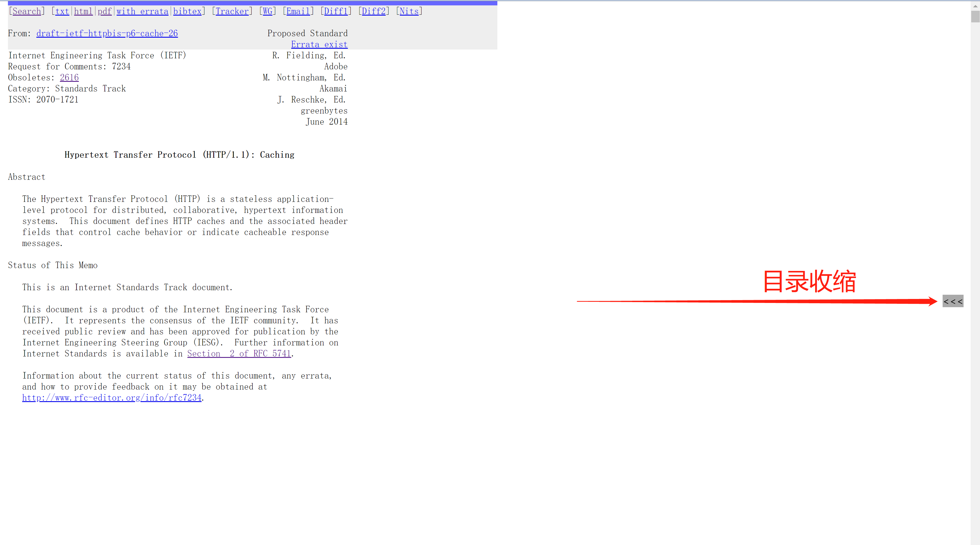Click the vertical scrollbar thumb
This screenshot has width=980, height=545.
click(x=975, y=17)
